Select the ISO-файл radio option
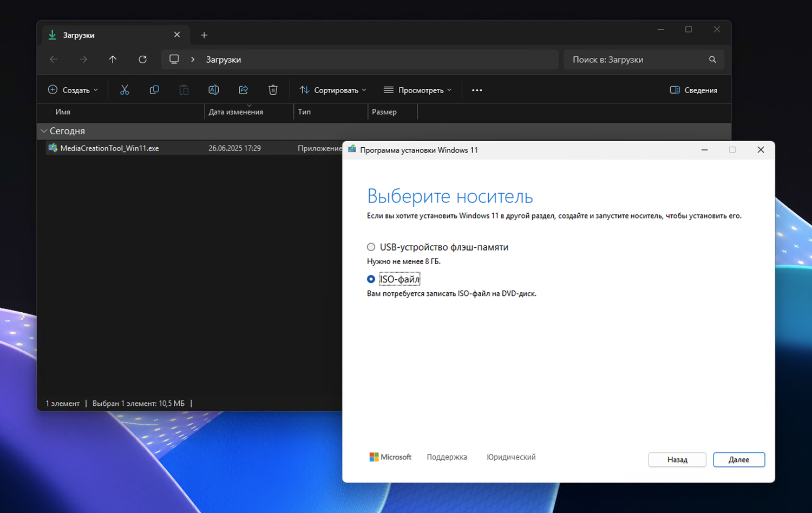This screenshot has height=513, width=812. (x=371, y=279)
